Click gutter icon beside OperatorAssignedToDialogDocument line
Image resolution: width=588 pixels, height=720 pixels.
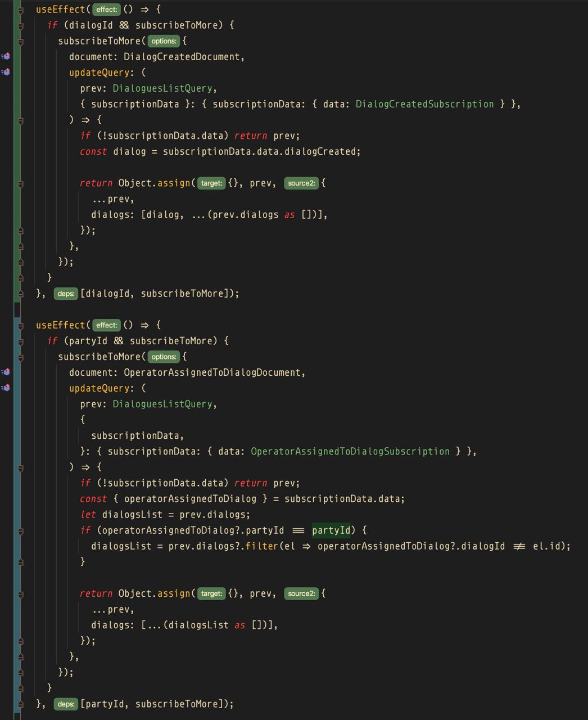(5, 372)
